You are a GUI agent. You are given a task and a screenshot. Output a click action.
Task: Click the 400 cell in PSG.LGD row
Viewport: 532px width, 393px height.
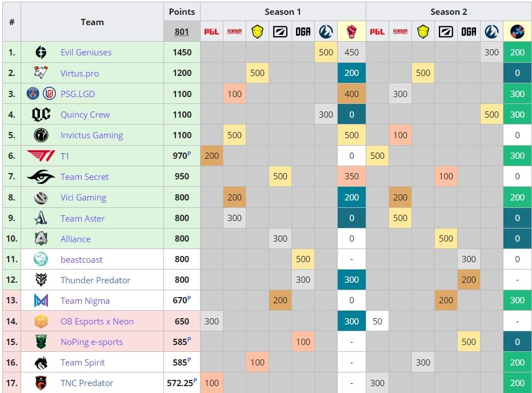click(351, 94)
